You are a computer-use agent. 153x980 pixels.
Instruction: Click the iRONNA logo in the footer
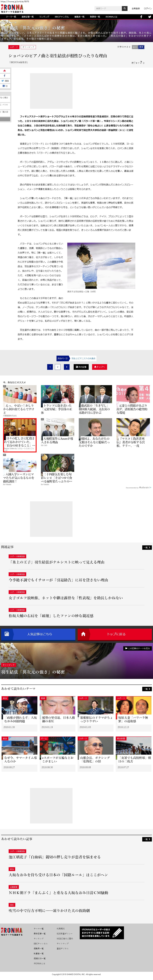pyautogui.click(x=12, y=931)
